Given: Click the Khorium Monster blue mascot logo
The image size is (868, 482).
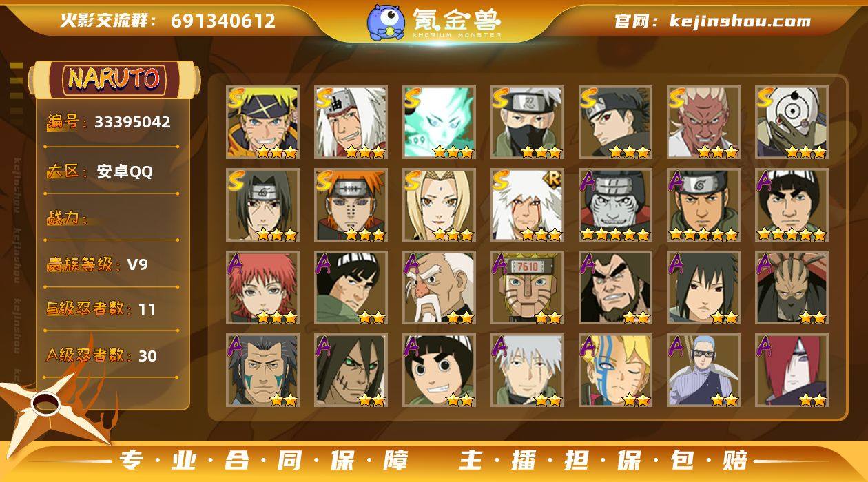Looking at the screenshot, I should 386,21.
